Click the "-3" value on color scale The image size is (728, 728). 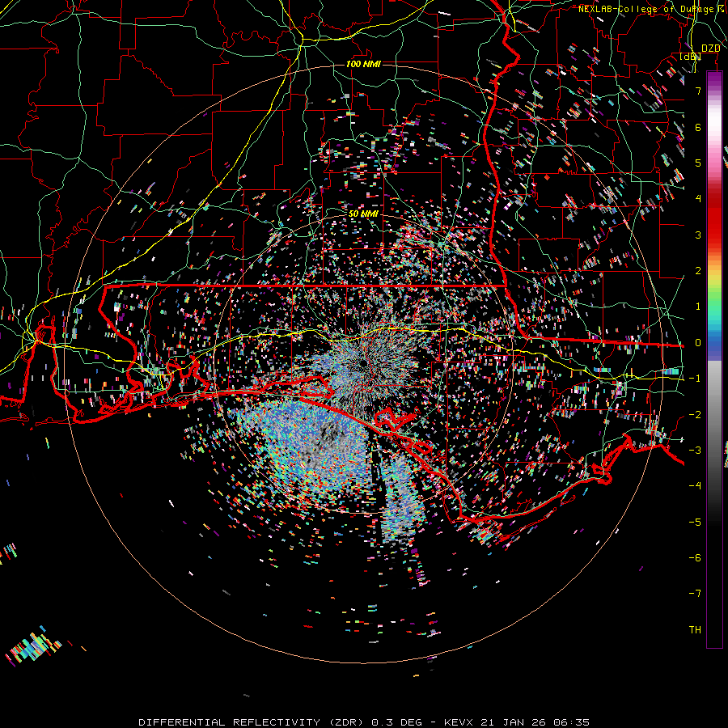pyautogui.click(x=695, y=451)
